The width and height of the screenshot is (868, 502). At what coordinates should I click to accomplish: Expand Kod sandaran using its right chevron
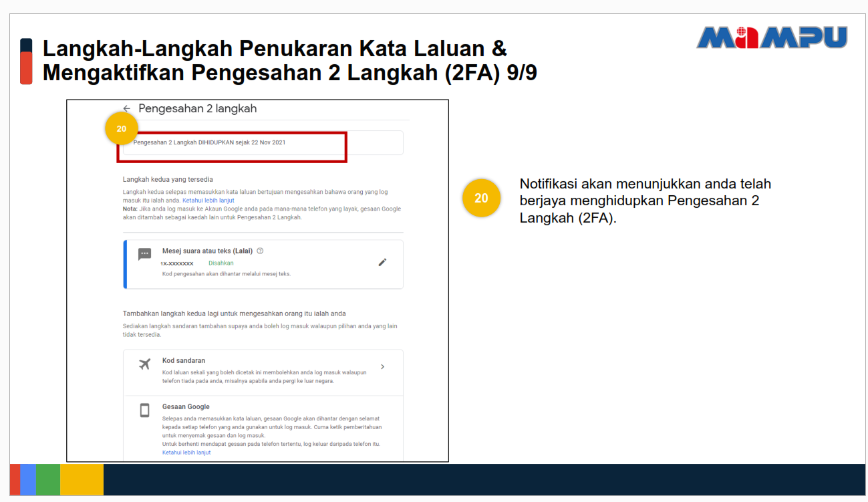[382, 367]
